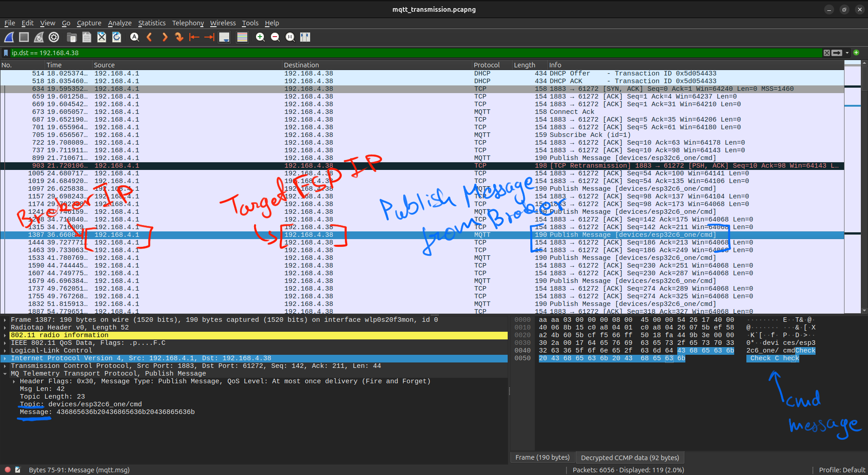Collapse MQ Telemetry Transport Protocol node
Screen dimensions: 868x475
(5, 373)
